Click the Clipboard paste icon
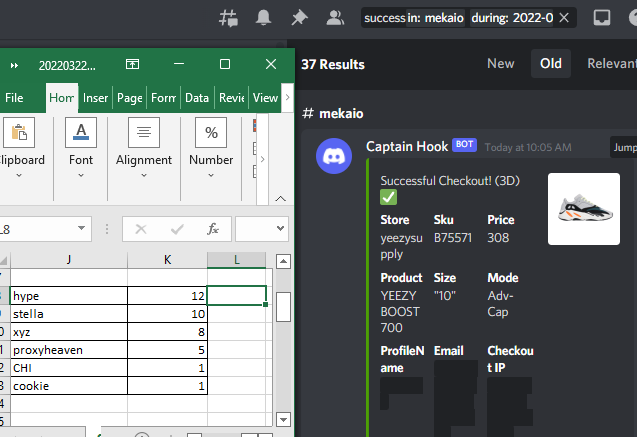Viewport: 637px width, 437px height. (19, 132)
